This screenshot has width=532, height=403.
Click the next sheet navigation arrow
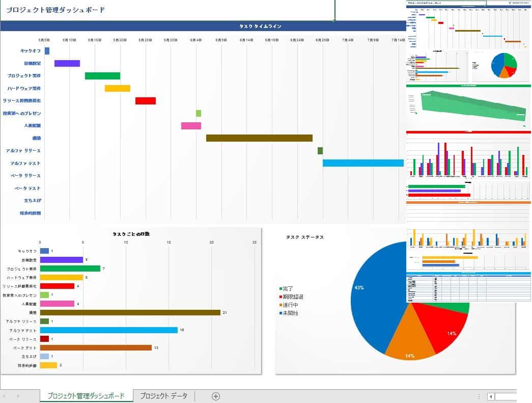[x=18, y=396]
